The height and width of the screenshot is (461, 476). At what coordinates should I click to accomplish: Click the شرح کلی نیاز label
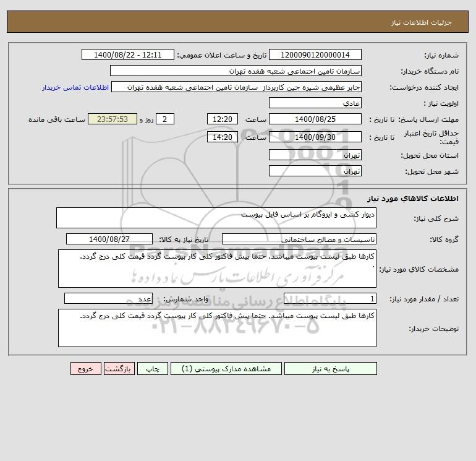(x=436, y=218)
